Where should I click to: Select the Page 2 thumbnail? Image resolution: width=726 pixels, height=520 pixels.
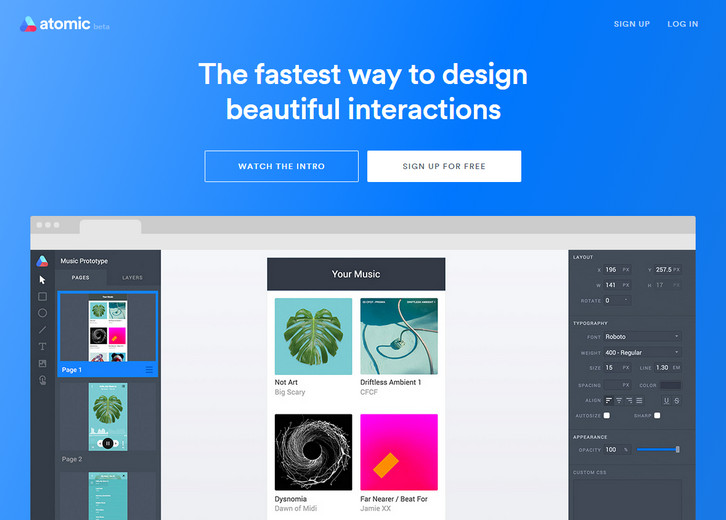(107, 417)
